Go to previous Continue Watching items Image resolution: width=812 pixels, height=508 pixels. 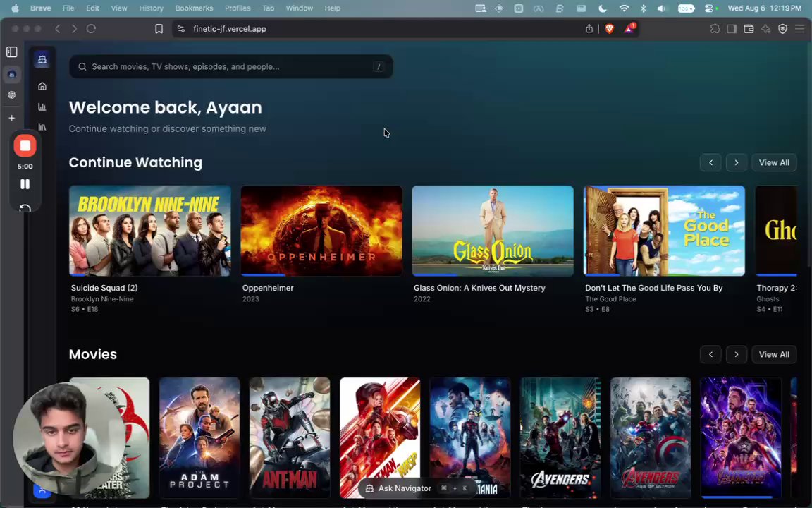coord(710,163)
